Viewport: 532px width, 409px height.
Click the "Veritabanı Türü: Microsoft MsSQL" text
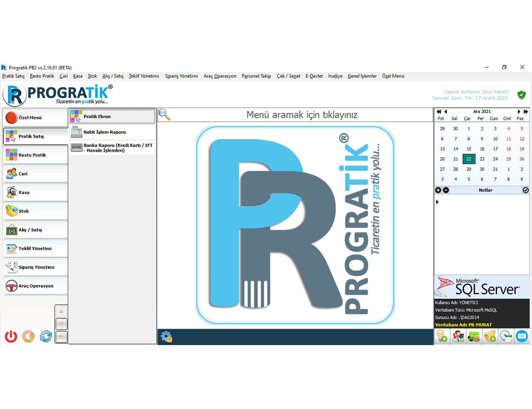[x=466, y=310]
